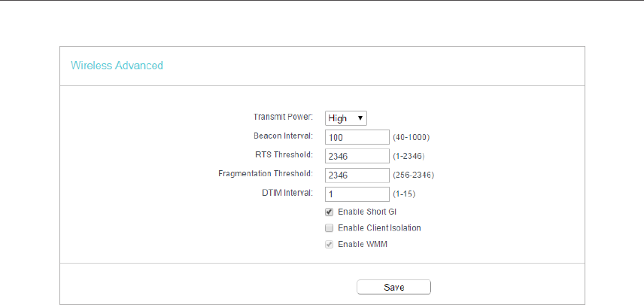The width and height of the screenshot is (644, 305).
Task: Save the wireless advanced settings
Action: click(393, 288)
